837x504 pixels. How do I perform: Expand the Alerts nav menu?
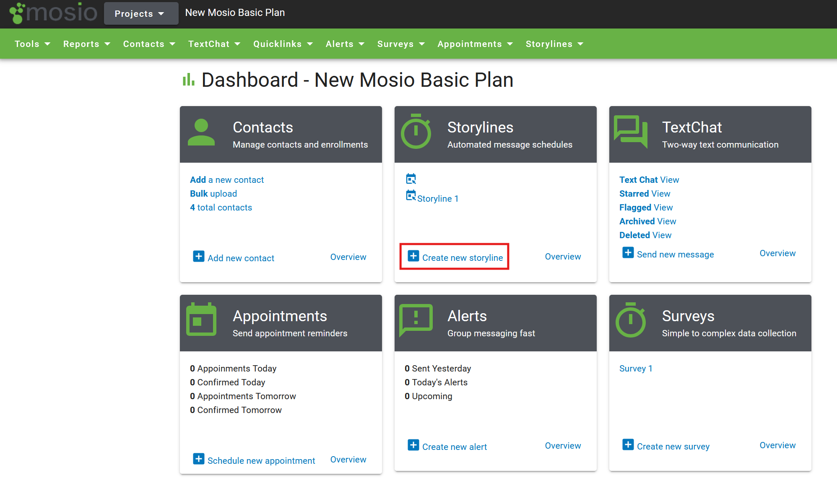point(345,44)
